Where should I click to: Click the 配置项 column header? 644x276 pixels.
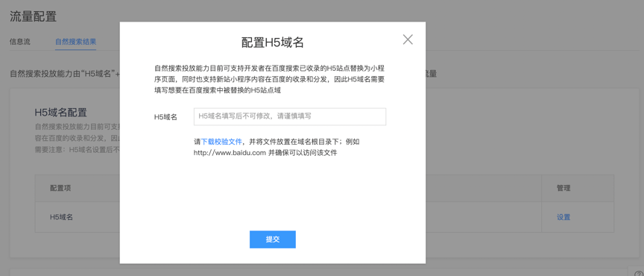click(60, 188)
